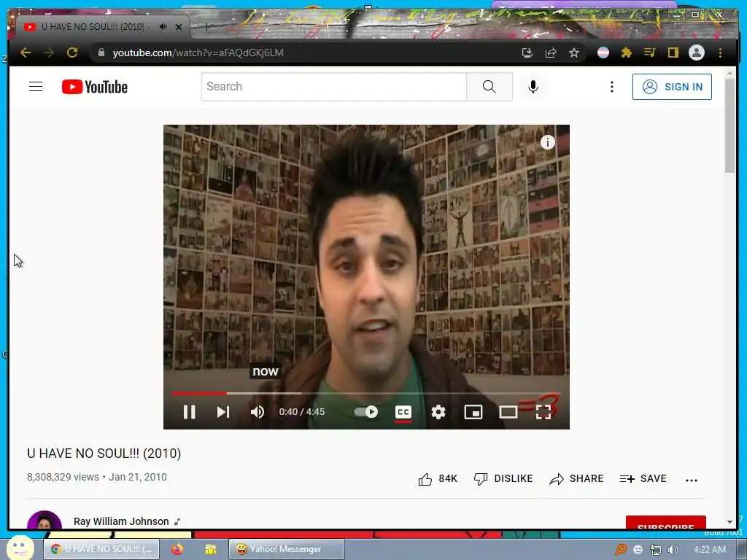Toggle the autoplay switch

point(366,412)
